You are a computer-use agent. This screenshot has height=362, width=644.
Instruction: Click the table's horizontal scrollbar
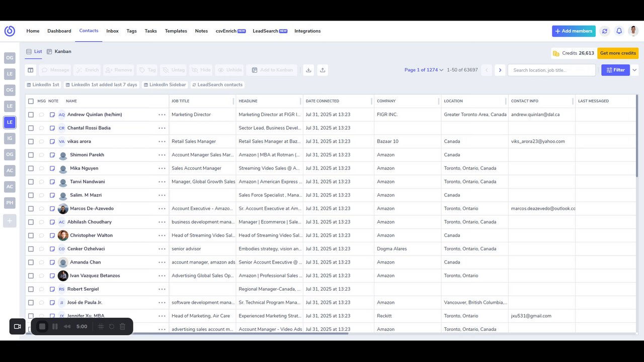pyautogui.click(x=187, y=333)
